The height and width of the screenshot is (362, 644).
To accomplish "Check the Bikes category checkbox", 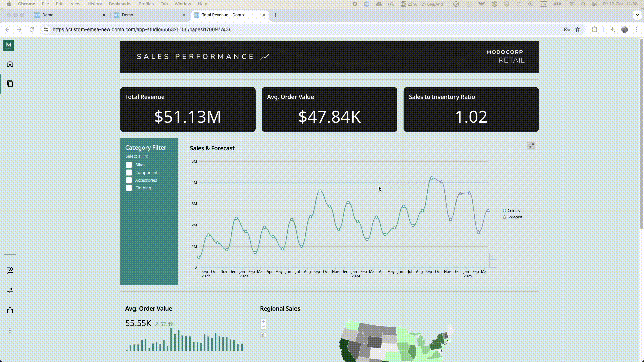I will click(x=129, y=165).
